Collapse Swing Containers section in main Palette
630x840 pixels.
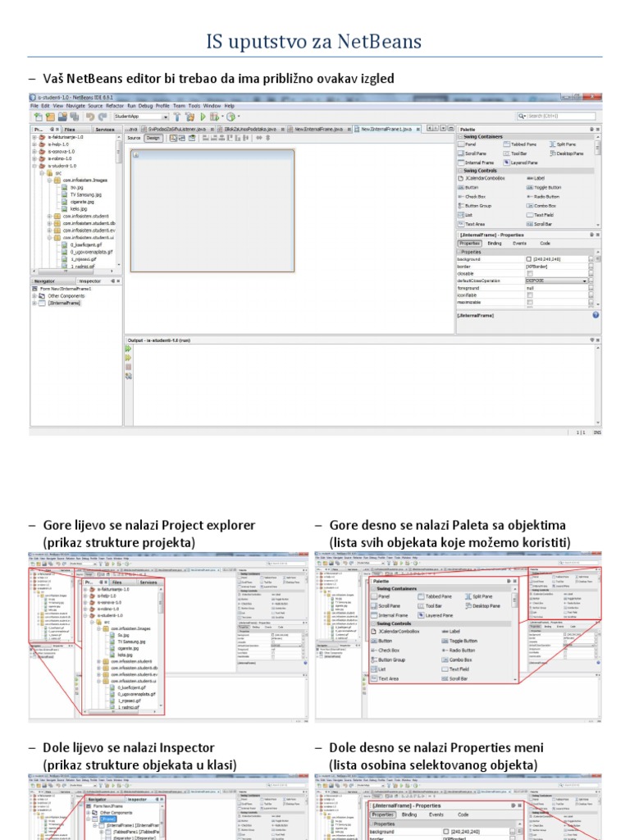(x=460, y=137)
